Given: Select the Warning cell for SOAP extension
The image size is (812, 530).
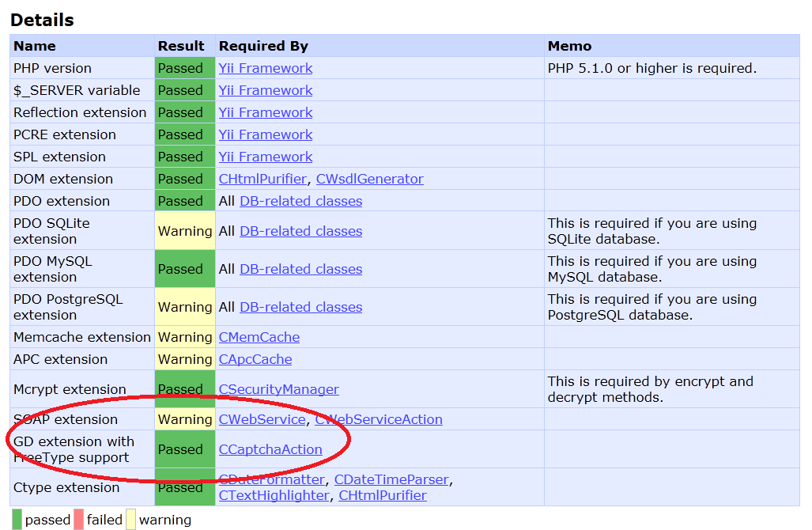Looking at the screenshot, I should (x=184, y=419).
